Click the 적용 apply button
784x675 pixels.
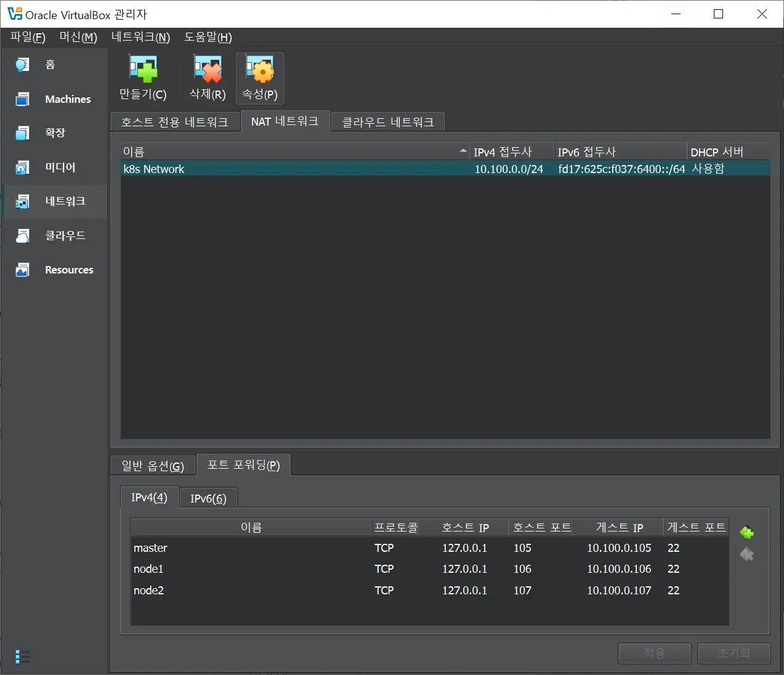(x=655, y=653)
